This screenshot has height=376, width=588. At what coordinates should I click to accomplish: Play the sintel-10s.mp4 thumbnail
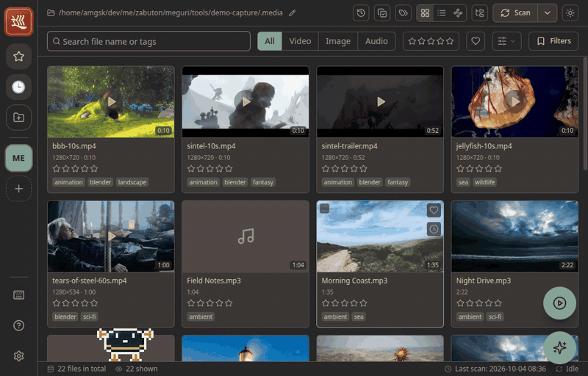245,101
